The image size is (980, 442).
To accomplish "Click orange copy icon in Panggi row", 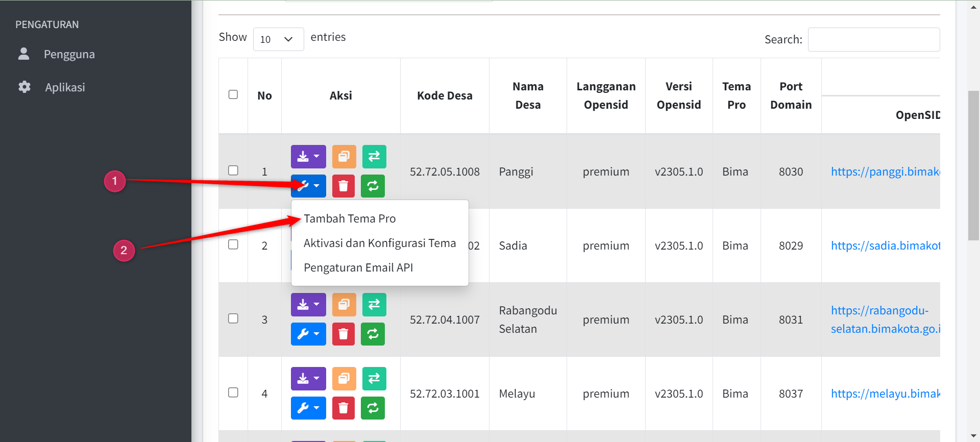I will click(x=344, y=157).
